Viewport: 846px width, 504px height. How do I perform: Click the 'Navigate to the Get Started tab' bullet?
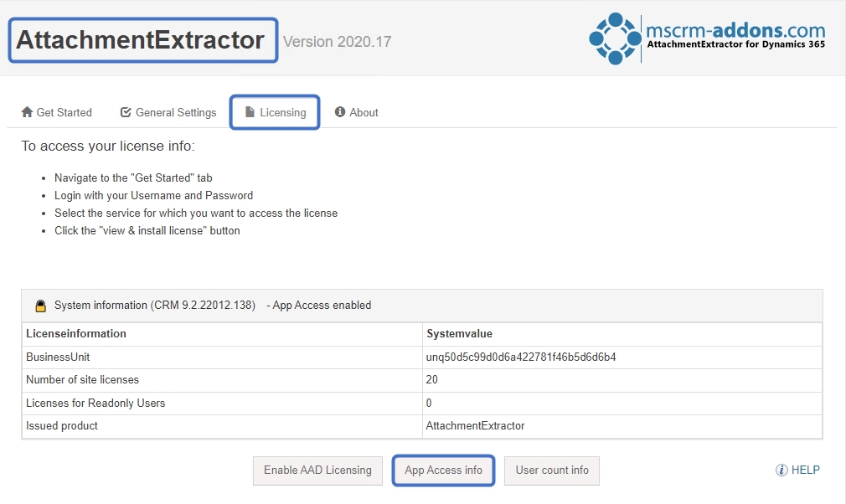(x=133, y=177)
